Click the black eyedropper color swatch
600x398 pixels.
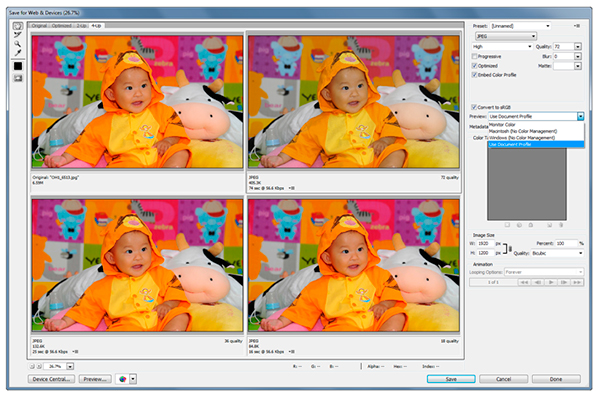tap(18, 66)
